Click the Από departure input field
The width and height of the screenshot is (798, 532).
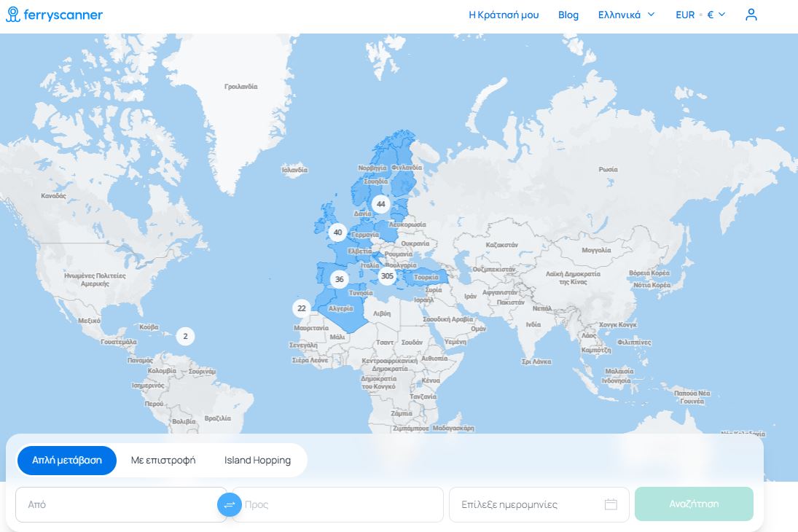point(117,504)
